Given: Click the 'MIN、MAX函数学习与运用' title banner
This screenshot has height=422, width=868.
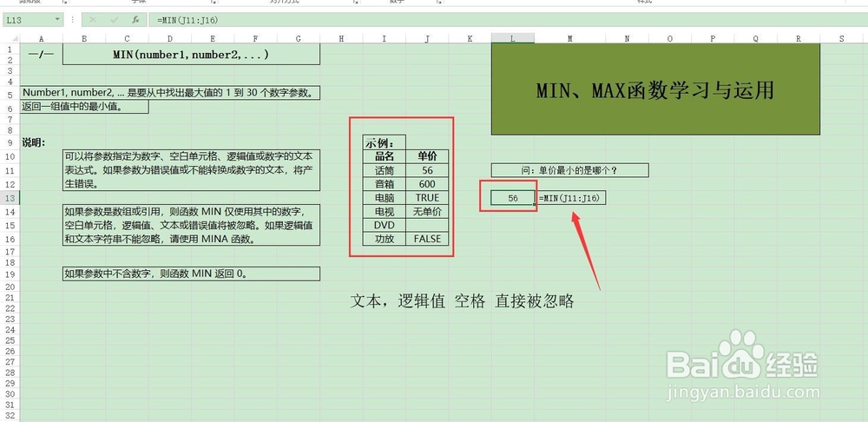Looking at the screenshot, I should 655,89.
